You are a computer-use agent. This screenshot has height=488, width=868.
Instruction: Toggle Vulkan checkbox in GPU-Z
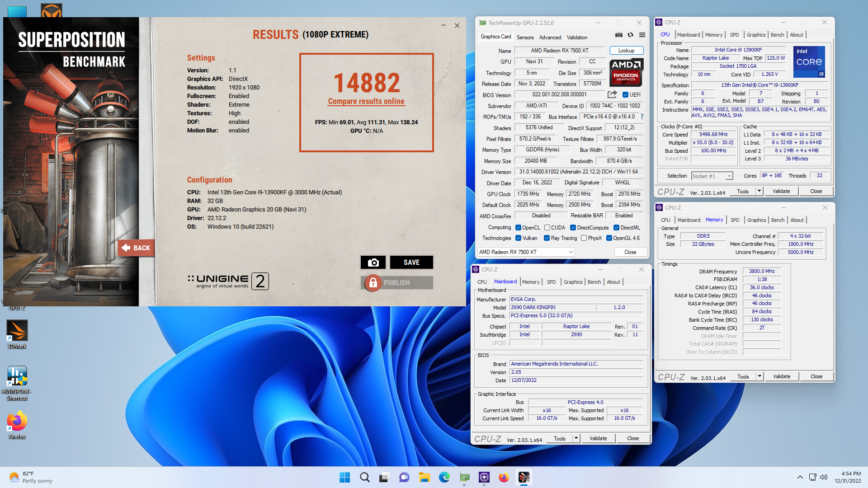pos(518,238)
